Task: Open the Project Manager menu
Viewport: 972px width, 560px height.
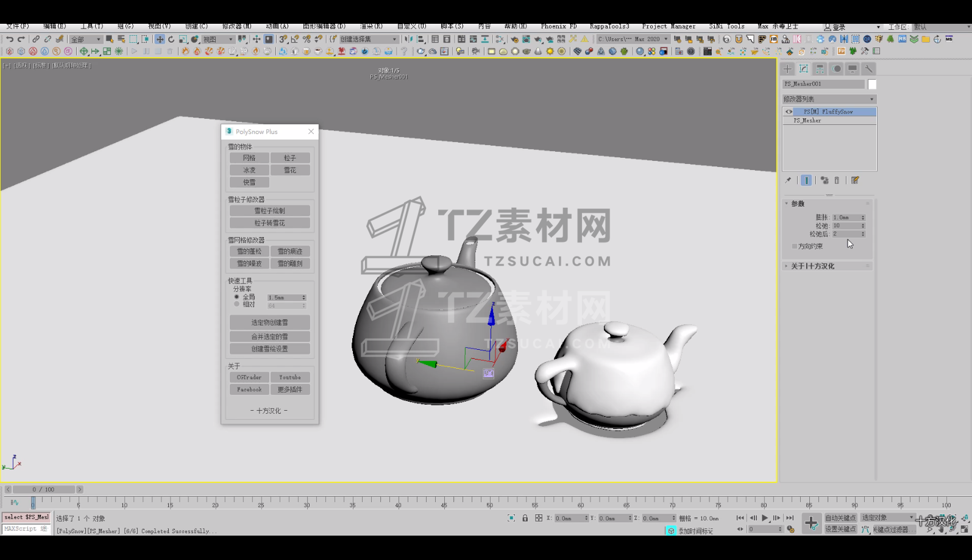Action: coord(669,27)
